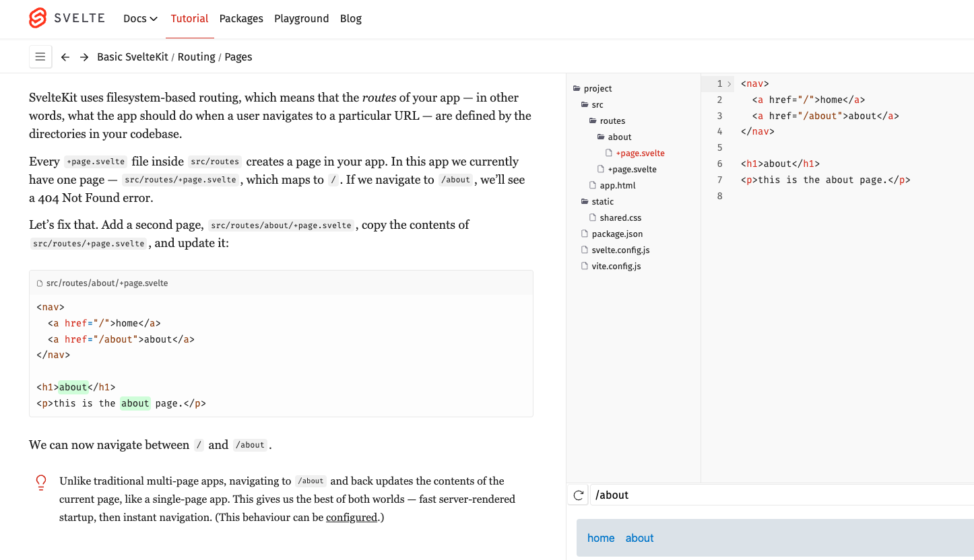The image size is (974, 560).
Task: Click the lightbulb tip icon
Action: click(41, 482)
